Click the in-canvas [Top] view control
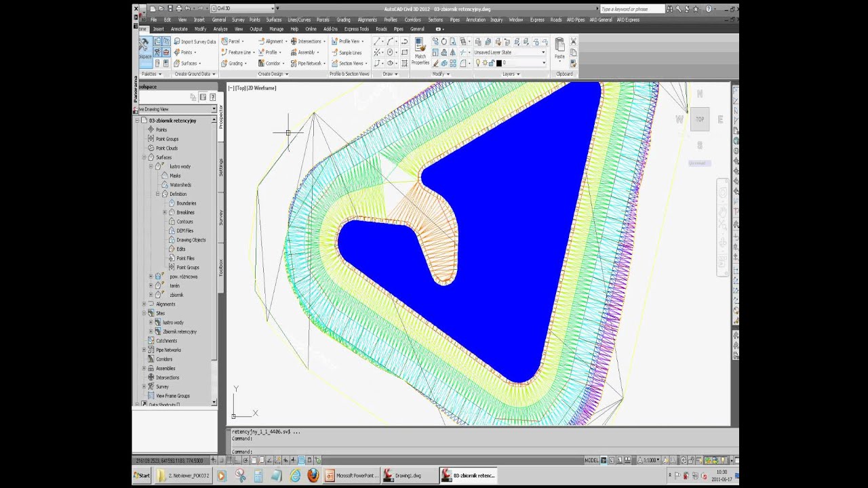This screenshot has height=488, width=868. (240, 88)
